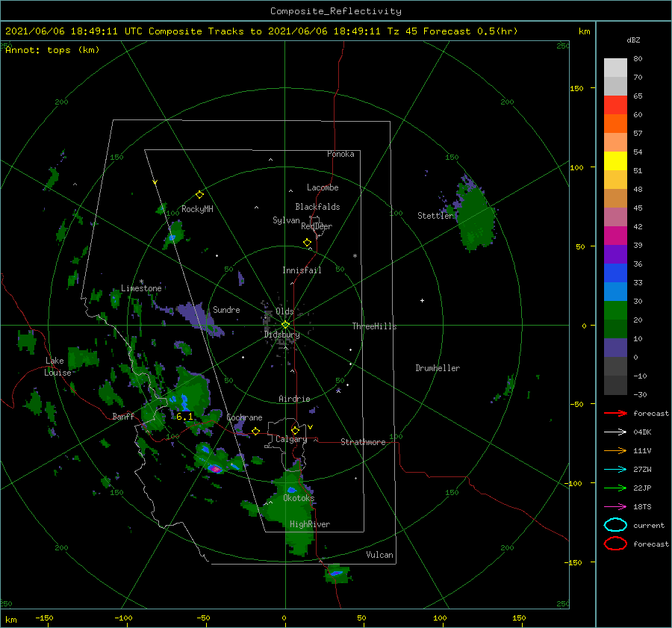Click the Lake Louise label
Screen dimensions: 672x628
[x=57, y=367]
